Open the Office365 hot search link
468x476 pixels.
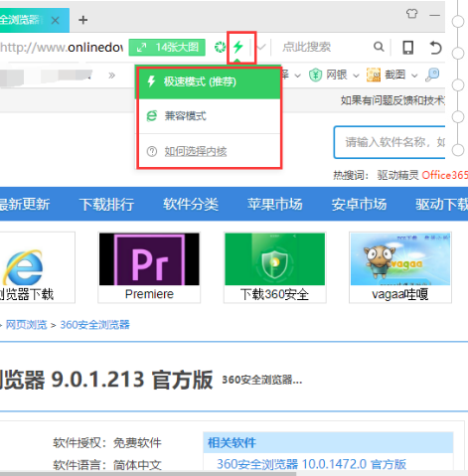pyautogui.click(x=444, y=175)
